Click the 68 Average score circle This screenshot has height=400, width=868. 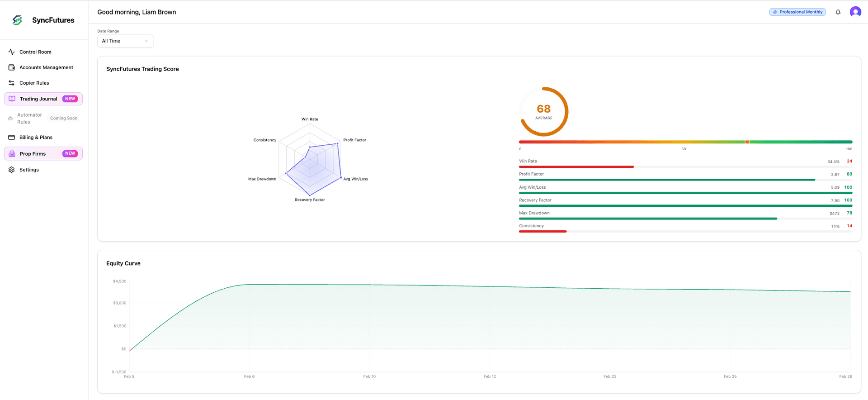[544, 111]
